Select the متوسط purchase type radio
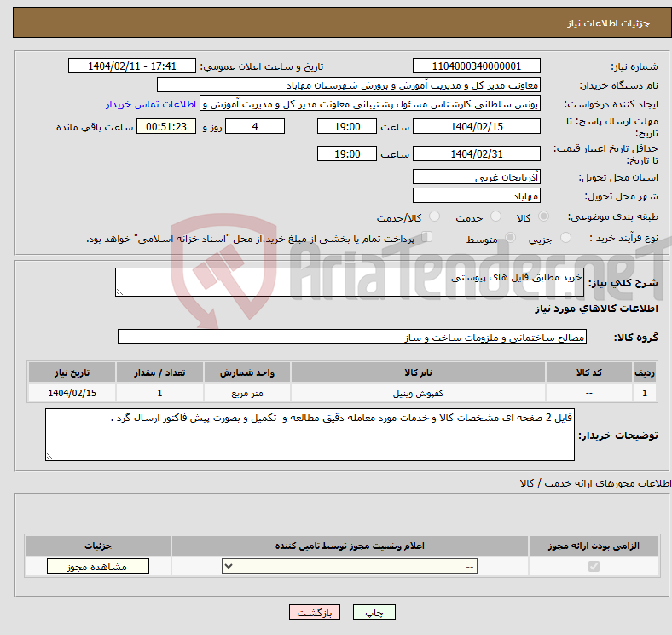 (511, 237)
